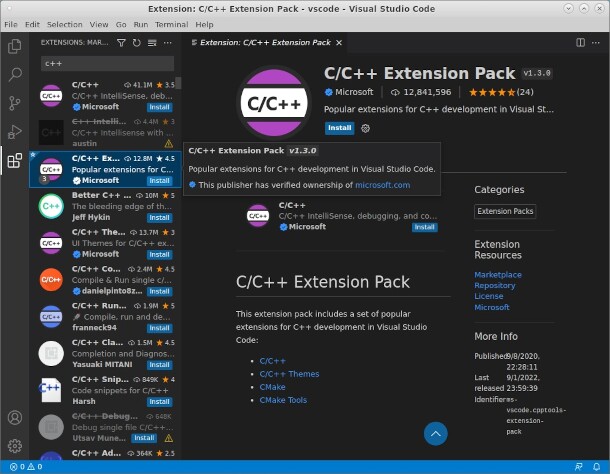The height and width of the screenshot is (474, 610).
Task: Click the scroll-to-top arrow button
Action: coord(436,434)
